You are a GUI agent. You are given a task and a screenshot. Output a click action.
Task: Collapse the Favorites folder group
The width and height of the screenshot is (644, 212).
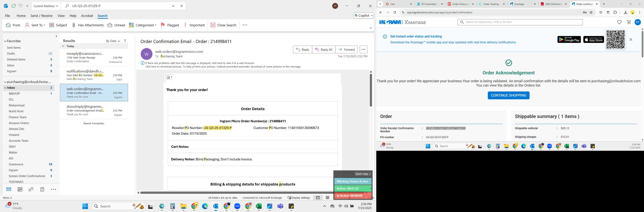[5, 41]
